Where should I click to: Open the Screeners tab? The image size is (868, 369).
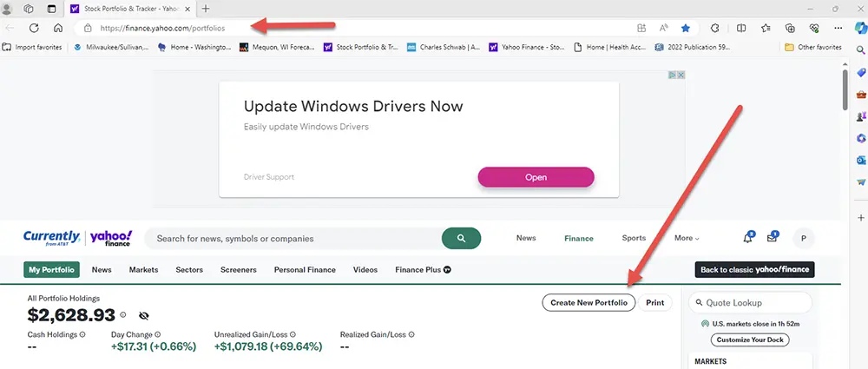(x=239, y=270)
